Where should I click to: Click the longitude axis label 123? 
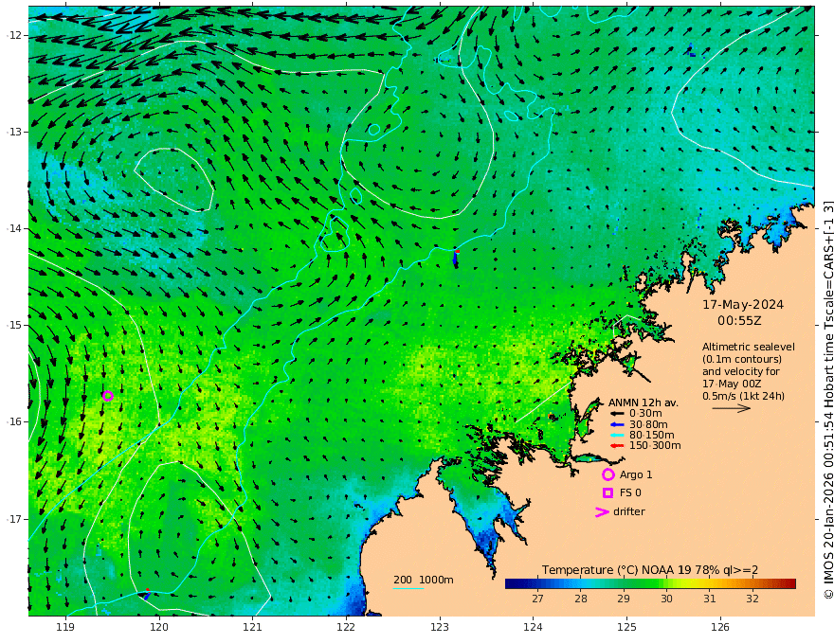coord(440,628)
